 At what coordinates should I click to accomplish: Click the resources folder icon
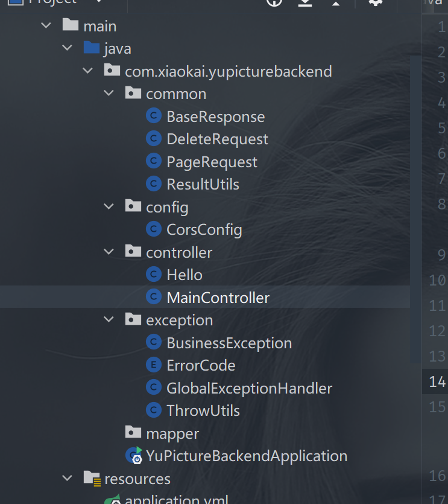(x=92, y=479)
